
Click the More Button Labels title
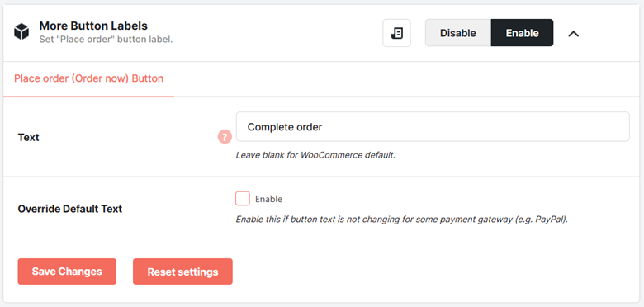point(93,26)
